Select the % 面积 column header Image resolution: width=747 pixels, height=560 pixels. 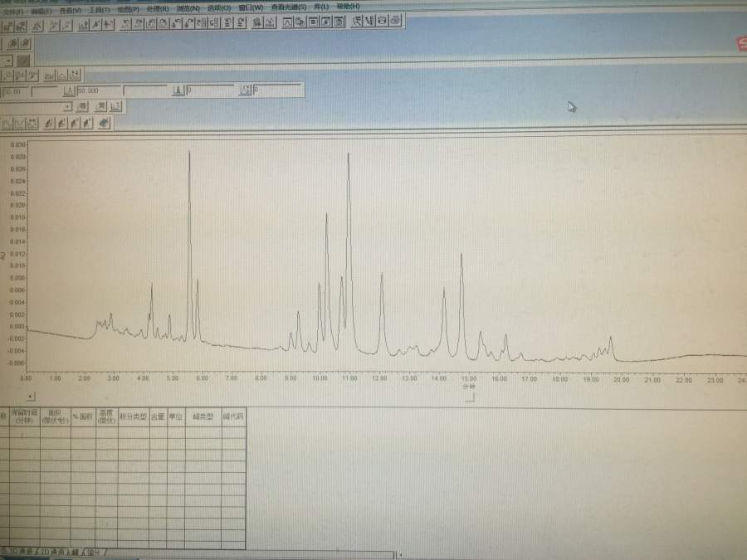click(x=83, y=416)
